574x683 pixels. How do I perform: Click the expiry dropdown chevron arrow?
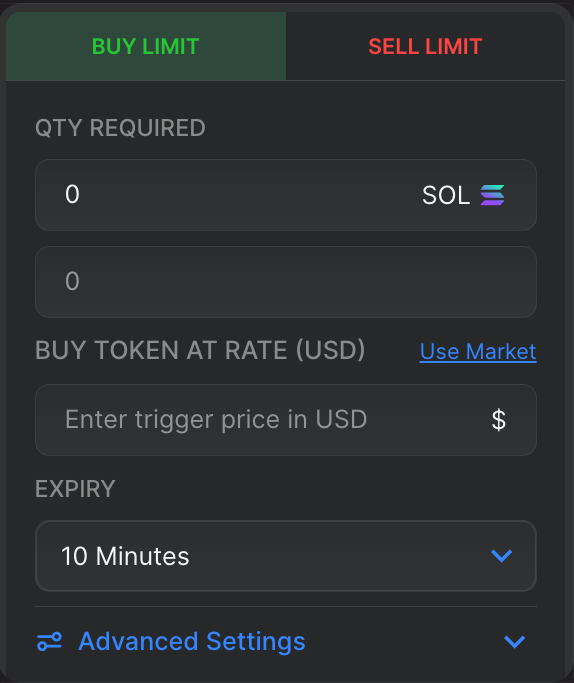(502, 556)
